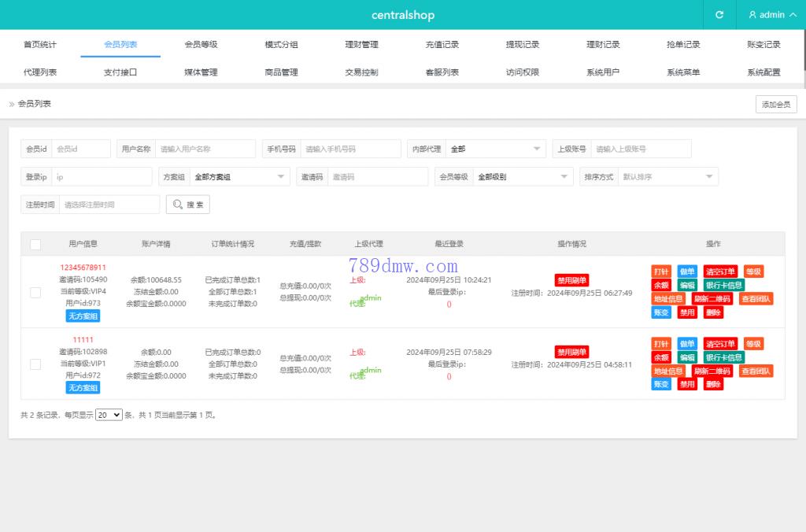
Task: Click 删除 for user 12345678911
Action: click(713, 312)
